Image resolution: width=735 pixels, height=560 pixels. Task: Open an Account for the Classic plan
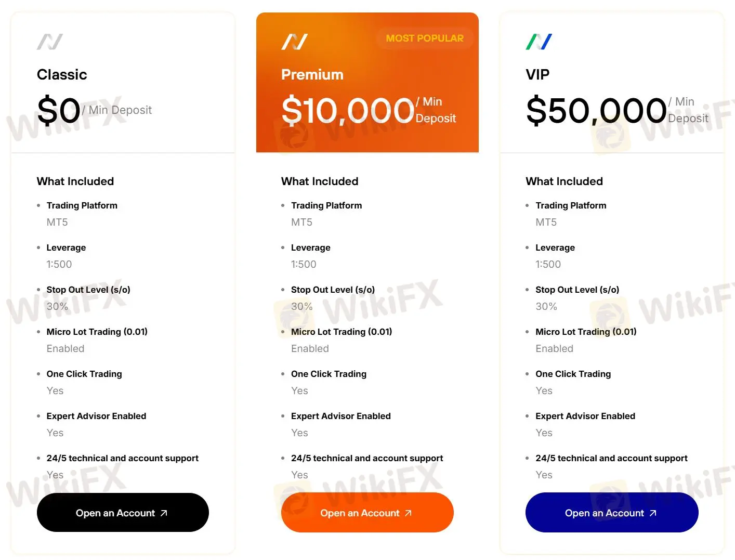click(123, 513)
